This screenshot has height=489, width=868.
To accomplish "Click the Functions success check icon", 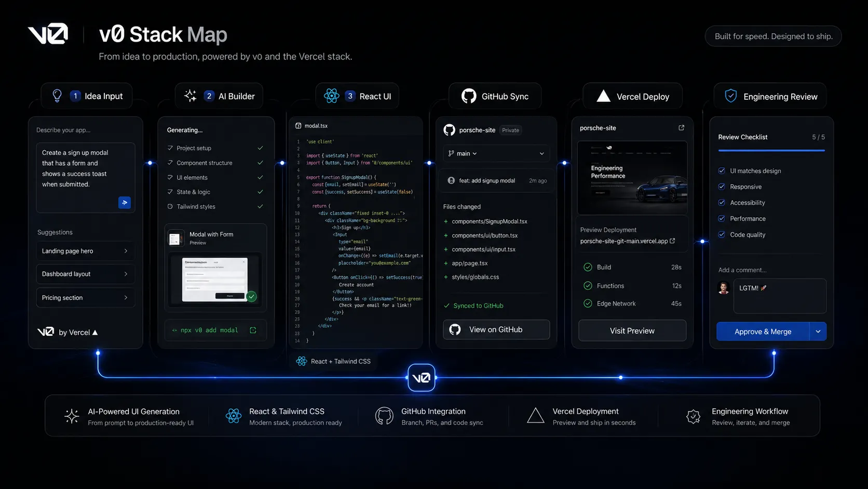I will (588, 286).
